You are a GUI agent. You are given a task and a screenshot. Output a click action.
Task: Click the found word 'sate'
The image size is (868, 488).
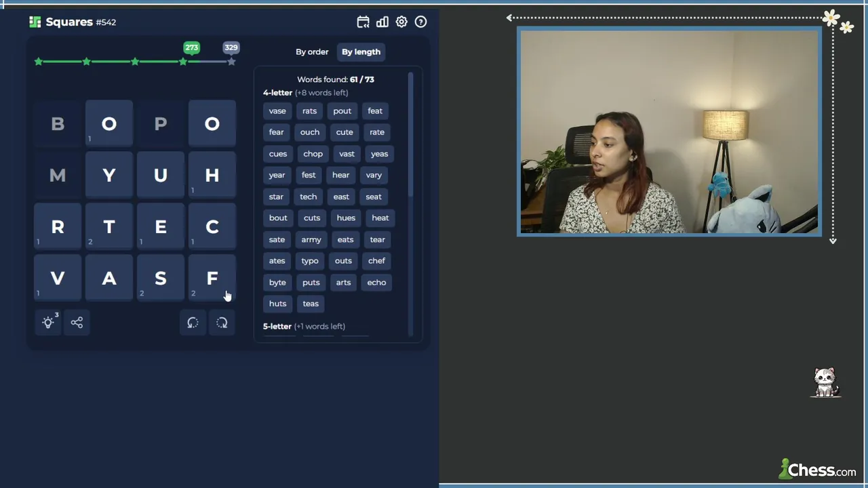pos(277,239)
